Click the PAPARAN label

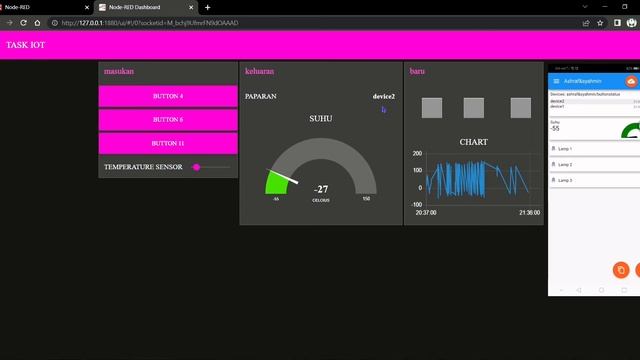(261, 96)
